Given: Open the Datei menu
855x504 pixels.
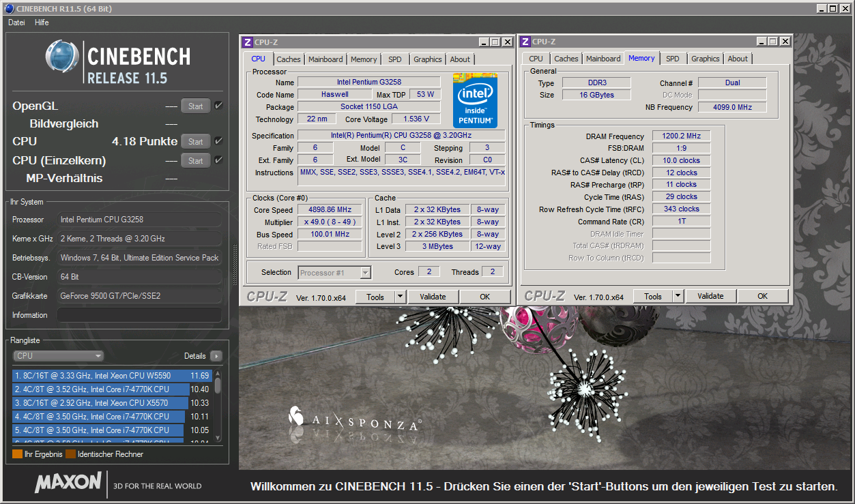Looking at the screenshot, I should point(16,23).
